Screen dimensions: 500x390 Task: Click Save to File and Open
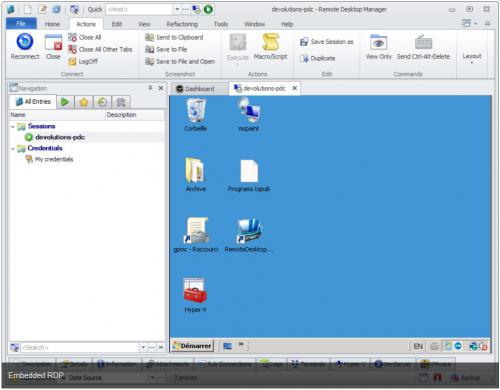180,61
